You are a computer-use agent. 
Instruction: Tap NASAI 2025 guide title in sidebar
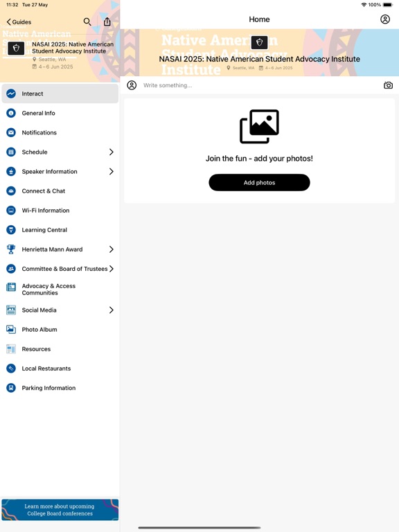73,48
